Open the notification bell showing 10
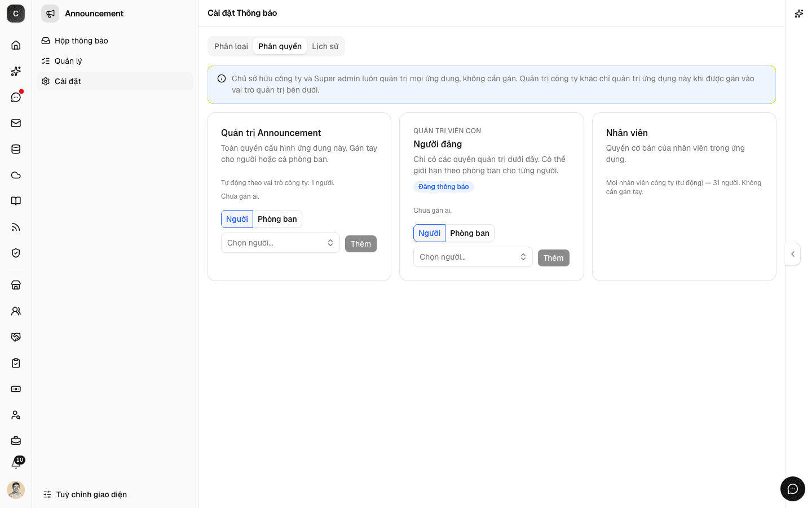The image size is (812, 508). click(x=16, y=464)
